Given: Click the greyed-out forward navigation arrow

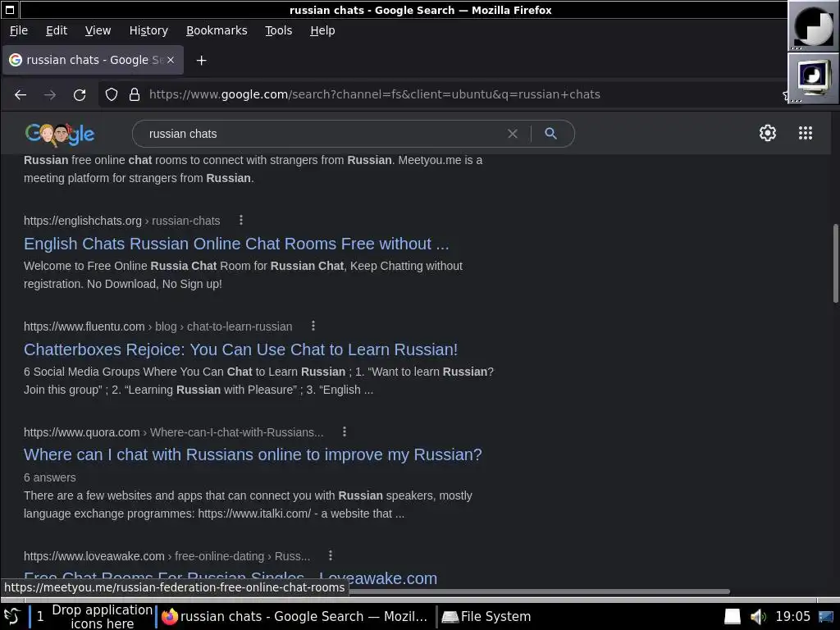Looking at the screenshot, I should pos(50,95).
